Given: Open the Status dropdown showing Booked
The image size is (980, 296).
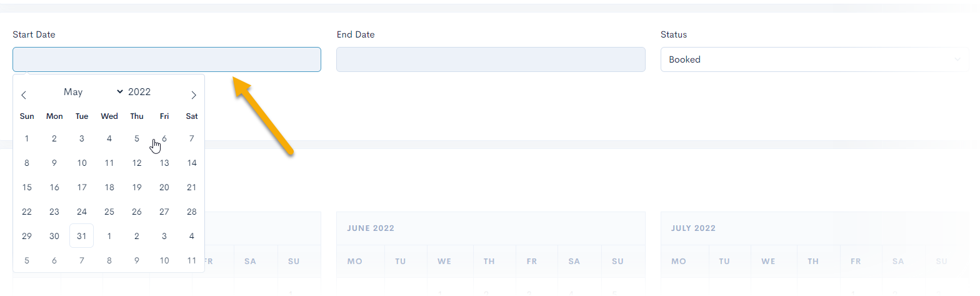Looking at the screenshot, I should (814, 59).
